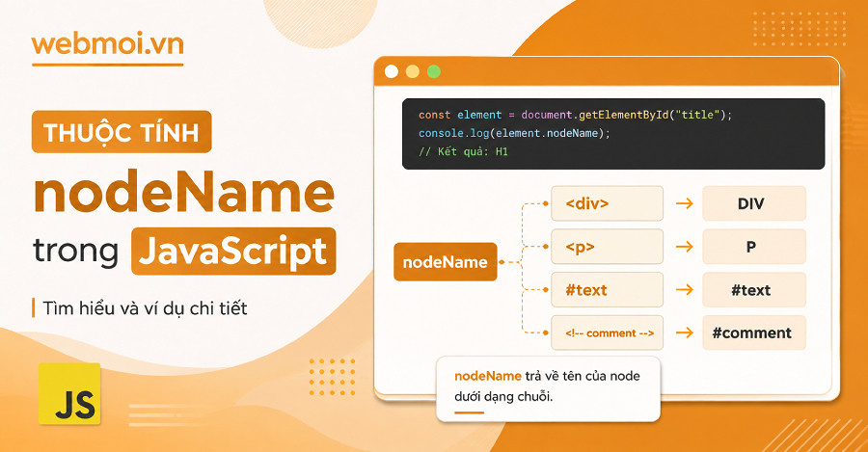
Task: Click "Tìm hiểu và ví dụ chi tiết" subtitle
Action: pos(145,308)
